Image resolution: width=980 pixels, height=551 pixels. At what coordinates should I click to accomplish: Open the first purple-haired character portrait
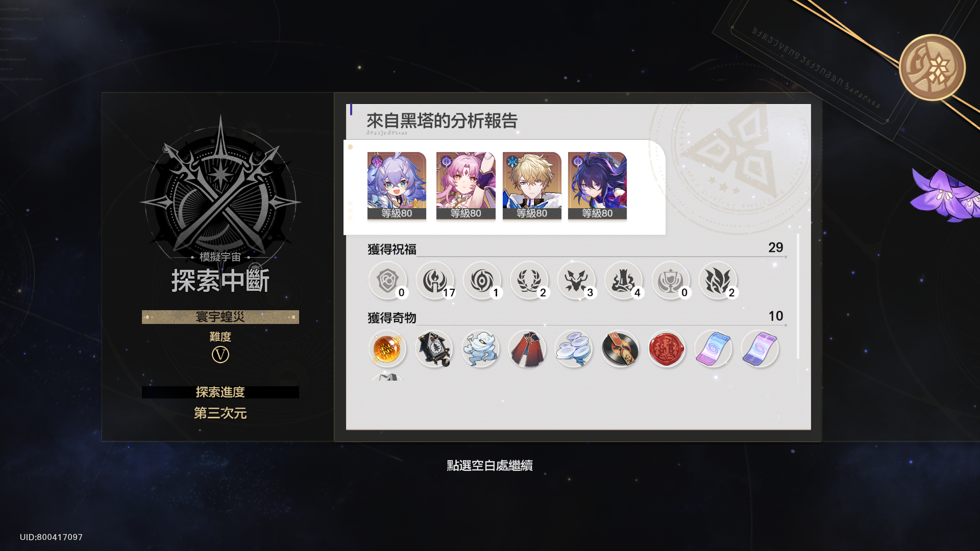pyautogui.click(x=397, y=186)
